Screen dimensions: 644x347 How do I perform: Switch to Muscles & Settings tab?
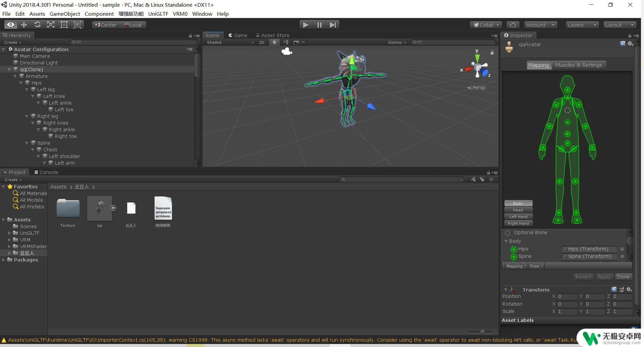tap(579, 65)
